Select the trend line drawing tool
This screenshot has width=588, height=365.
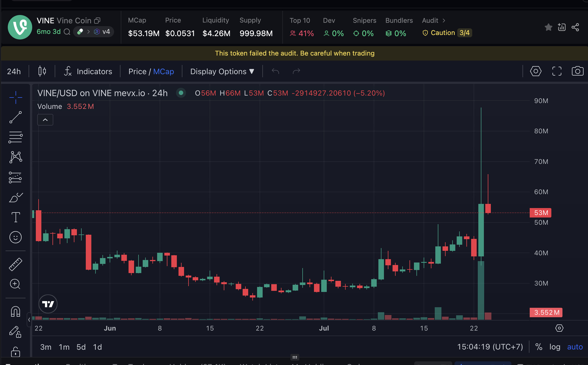pos(16,117)
